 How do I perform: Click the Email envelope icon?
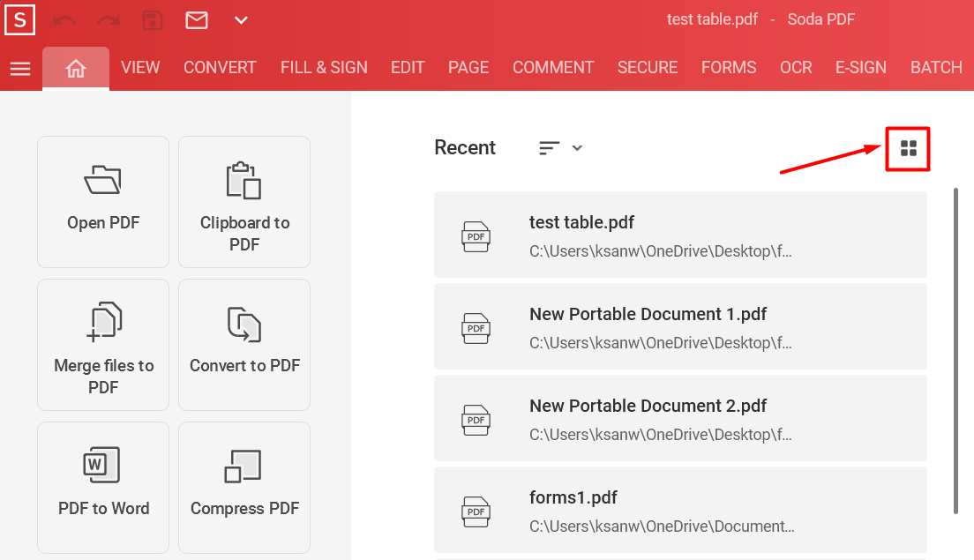click(197, 20)
